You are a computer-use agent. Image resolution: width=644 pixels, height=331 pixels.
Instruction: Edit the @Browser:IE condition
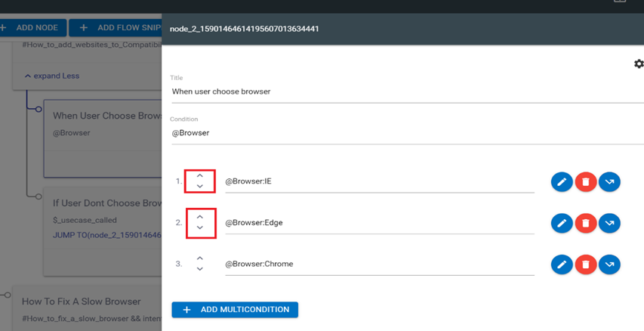562,182
